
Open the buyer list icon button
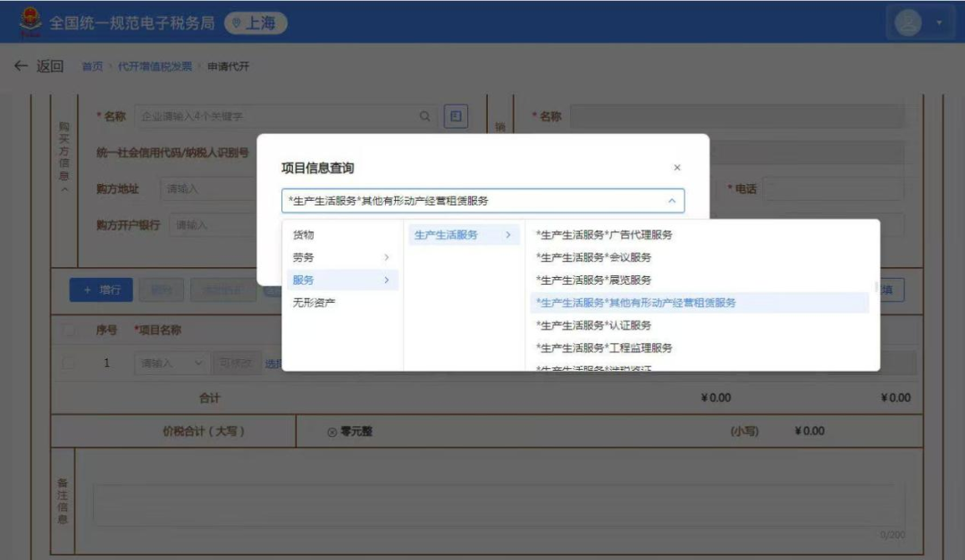tap(456, 116)
